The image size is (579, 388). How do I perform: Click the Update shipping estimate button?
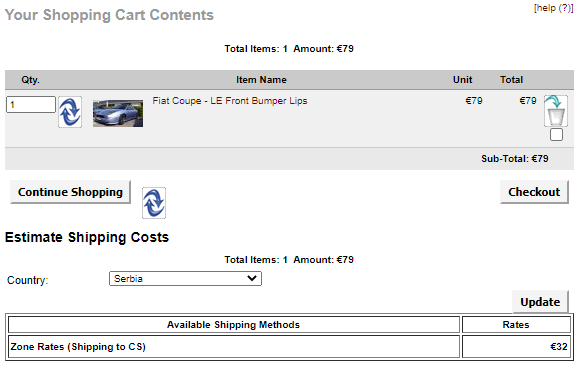540,302
